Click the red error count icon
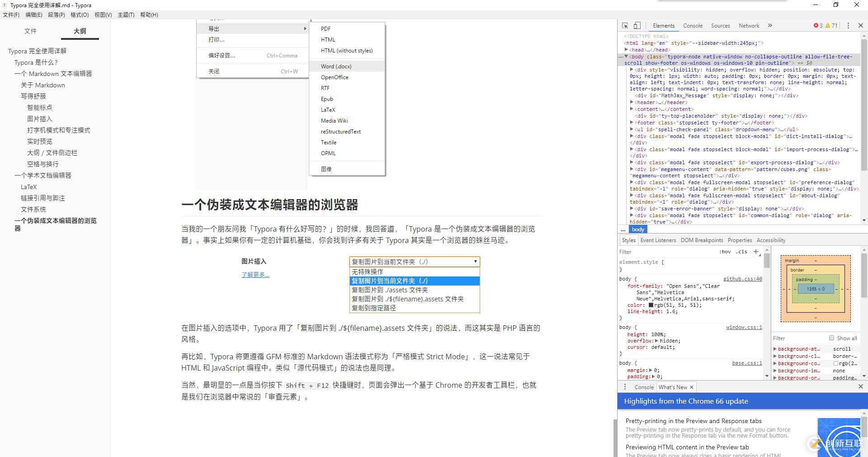The image size is (868, 457). tap(816, 26)
